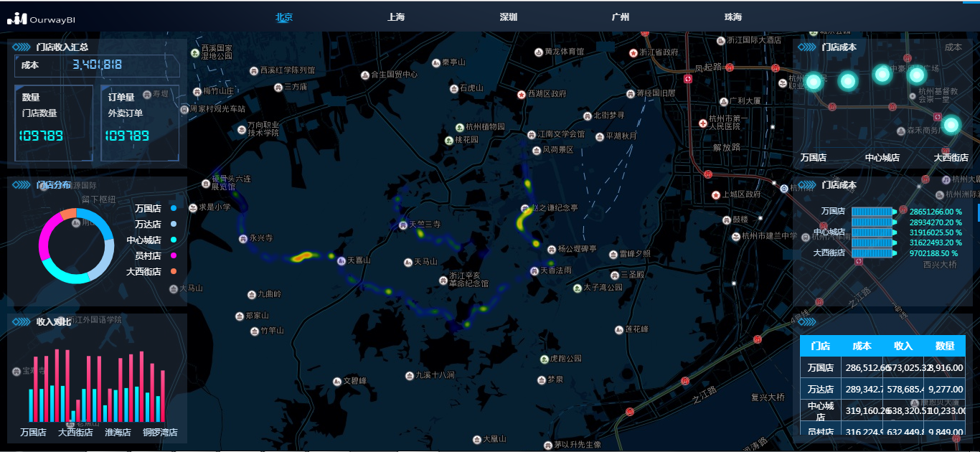Sort table by 门店 column header

point(821,346)
